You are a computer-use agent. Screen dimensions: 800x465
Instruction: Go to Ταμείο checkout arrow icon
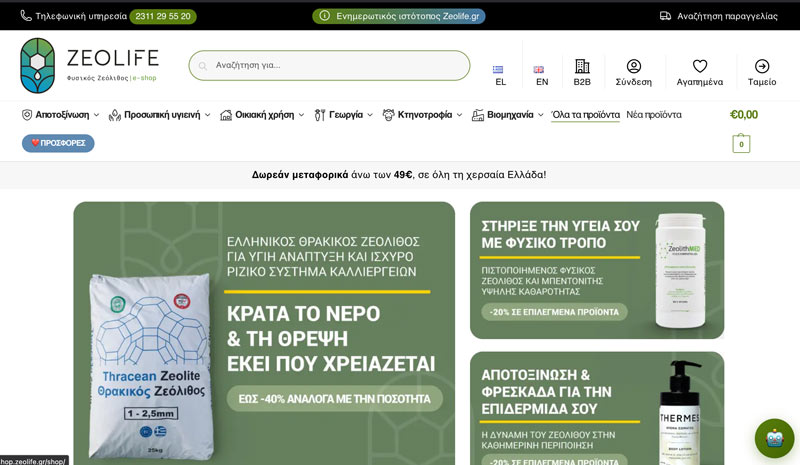pyautogui.click(x=762, y=66)
